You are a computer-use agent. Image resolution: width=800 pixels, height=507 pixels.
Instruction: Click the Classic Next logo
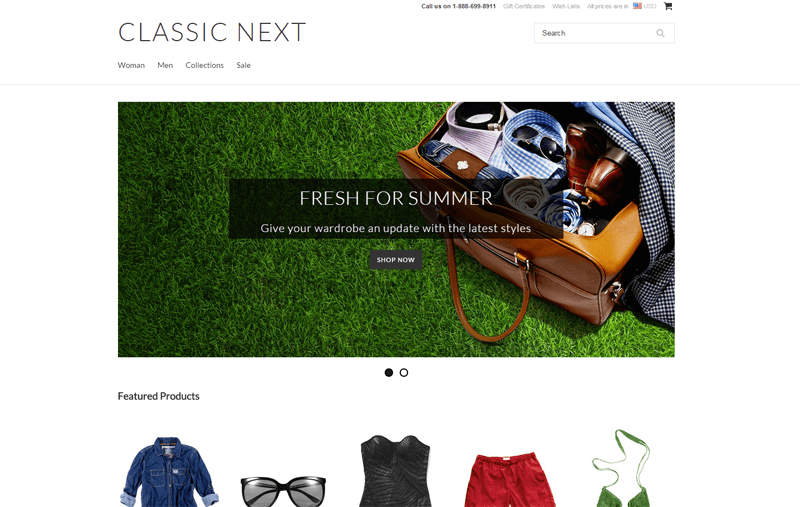212,32
